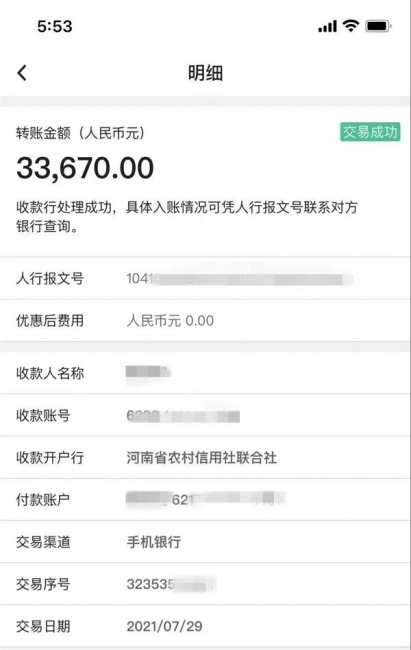
Task: Select the 付款账户 row
Action: (x=205, y=500)
